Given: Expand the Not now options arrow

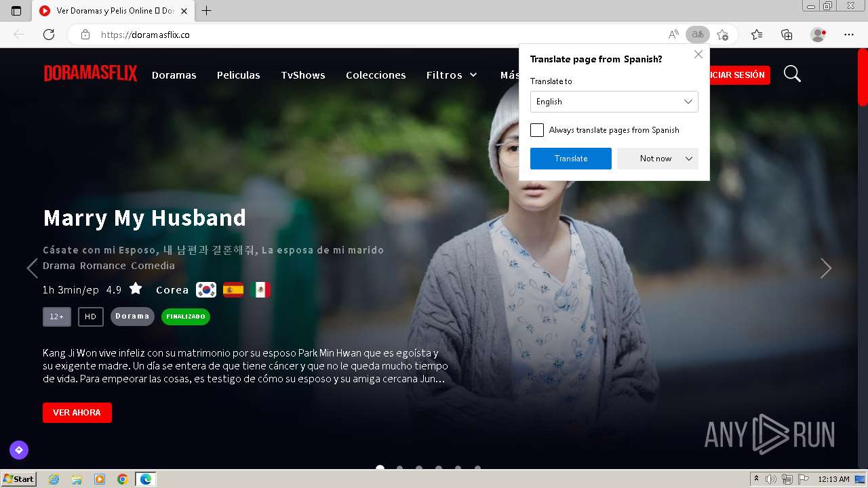Looking at the screenshot, I should [x=689, y=159].
